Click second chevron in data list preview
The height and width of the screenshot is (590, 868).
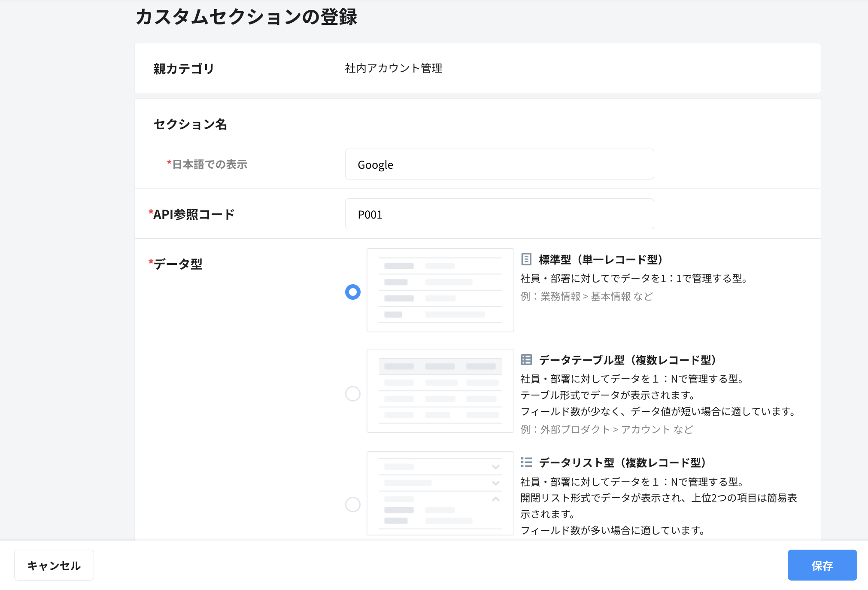[x=496, y=483]
